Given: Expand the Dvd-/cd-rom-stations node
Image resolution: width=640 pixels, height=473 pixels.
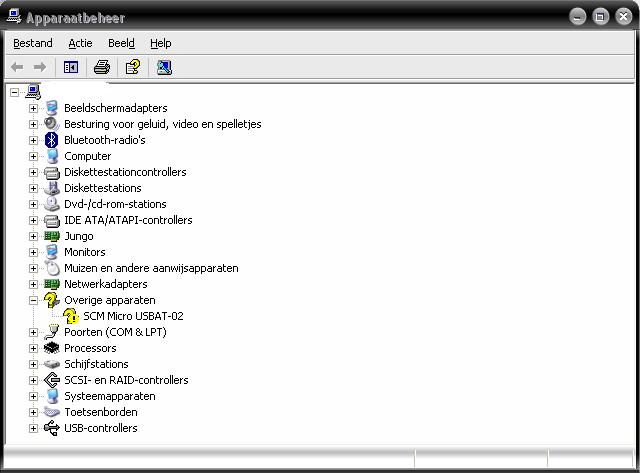Looking at the screenshot, I should pos(33,204).
